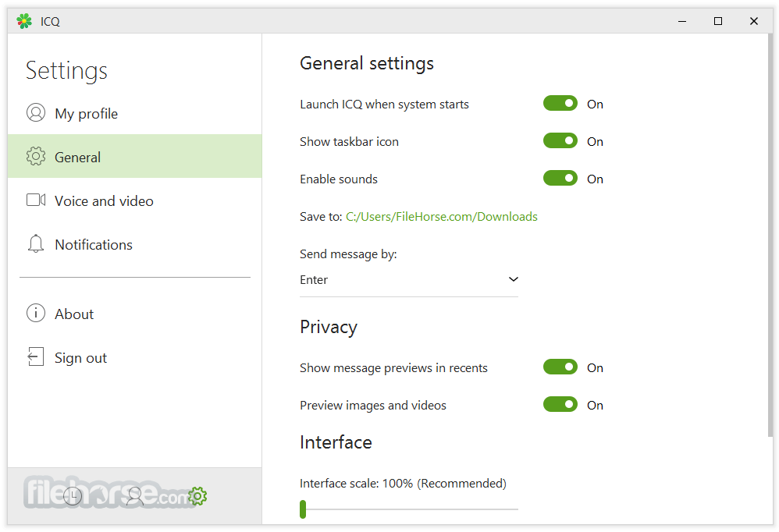Click the green settings gear in bottom bar

(x=197, y=496)
